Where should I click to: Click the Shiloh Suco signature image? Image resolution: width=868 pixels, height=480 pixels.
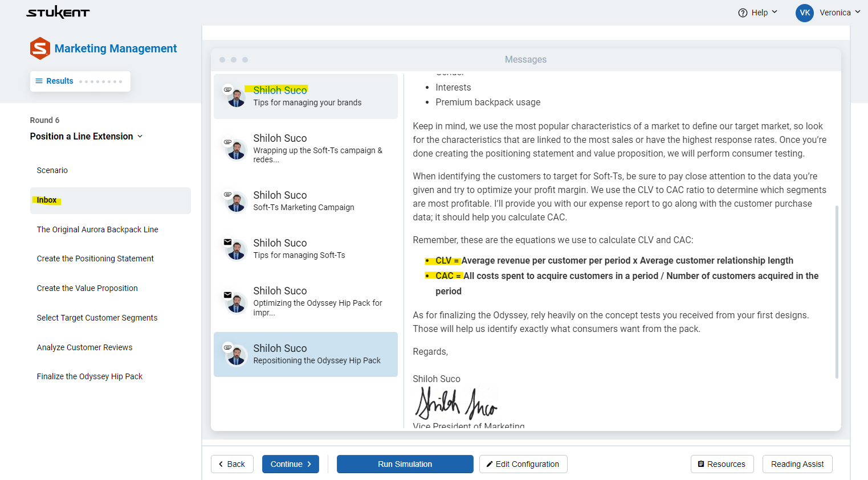(x=457, y=403)
